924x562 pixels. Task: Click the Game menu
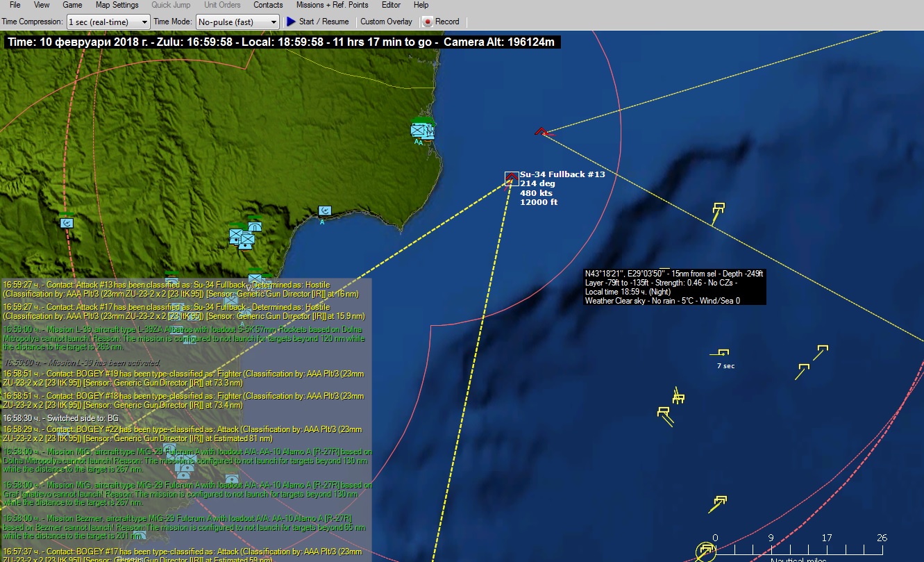[x=72, y=5]
